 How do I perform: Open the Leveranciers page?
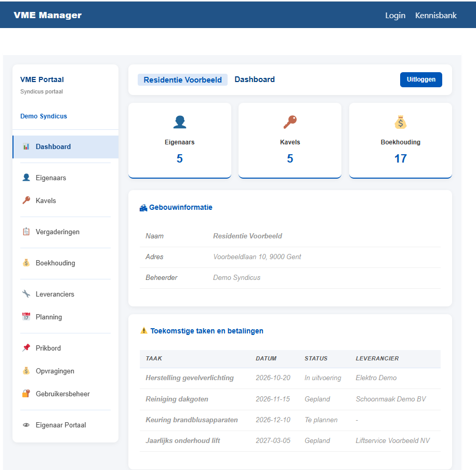click(65, 294)
